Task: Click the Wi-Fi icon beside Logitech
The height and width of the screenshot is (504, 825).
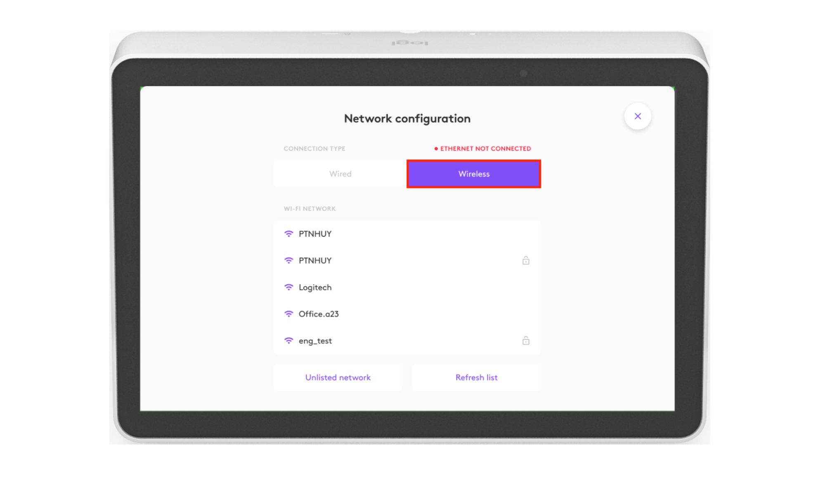Action: [289, 287]
